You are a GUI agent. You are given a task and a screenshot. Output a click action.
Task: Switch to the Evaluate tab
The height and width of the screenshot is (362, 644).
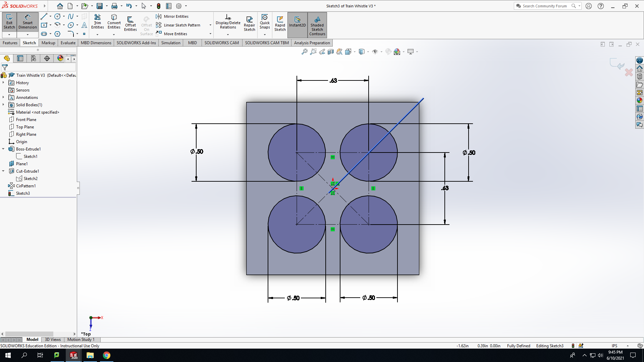68,43
